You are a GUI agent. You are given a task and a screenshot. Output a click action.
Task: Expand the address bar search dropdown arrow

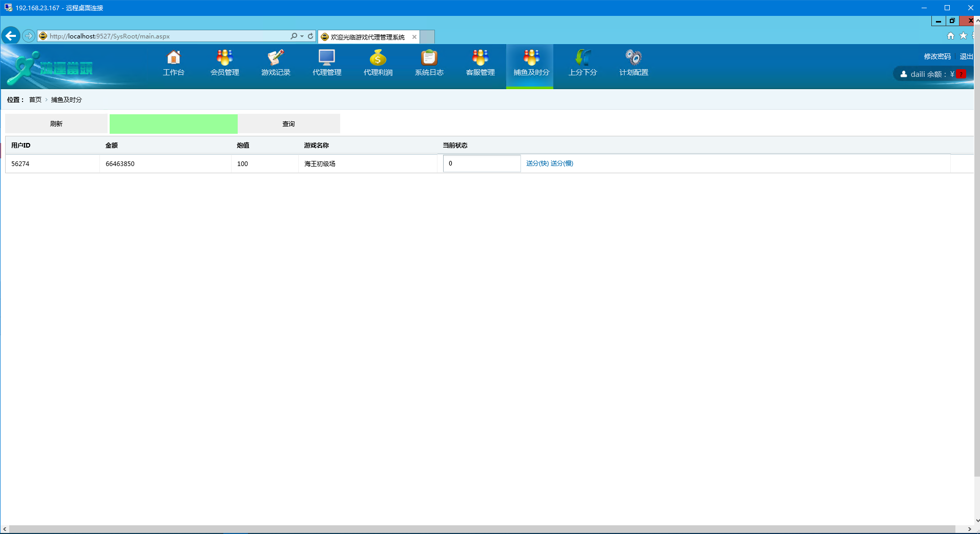click(x=302, y=36)
